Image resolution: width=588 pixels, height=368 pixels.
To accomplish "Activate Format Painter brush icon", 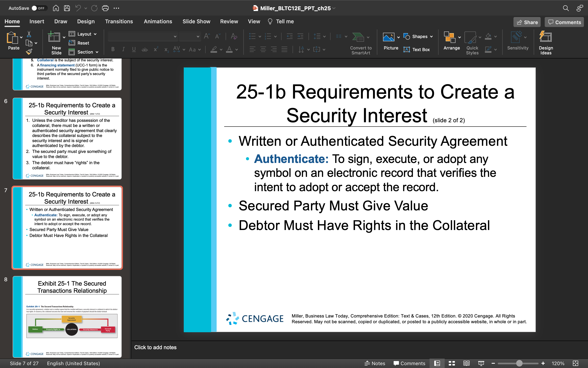I will (29, 52).
